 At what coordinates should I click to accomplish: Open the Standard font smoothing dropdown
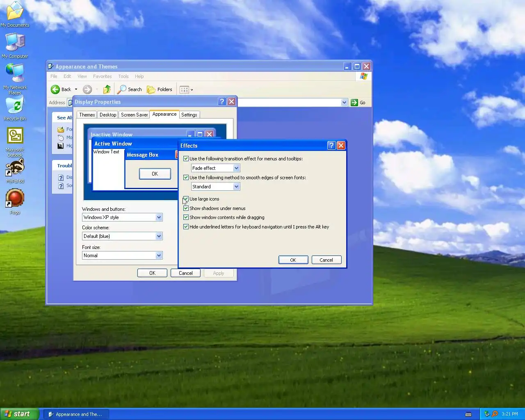(236, 187)
